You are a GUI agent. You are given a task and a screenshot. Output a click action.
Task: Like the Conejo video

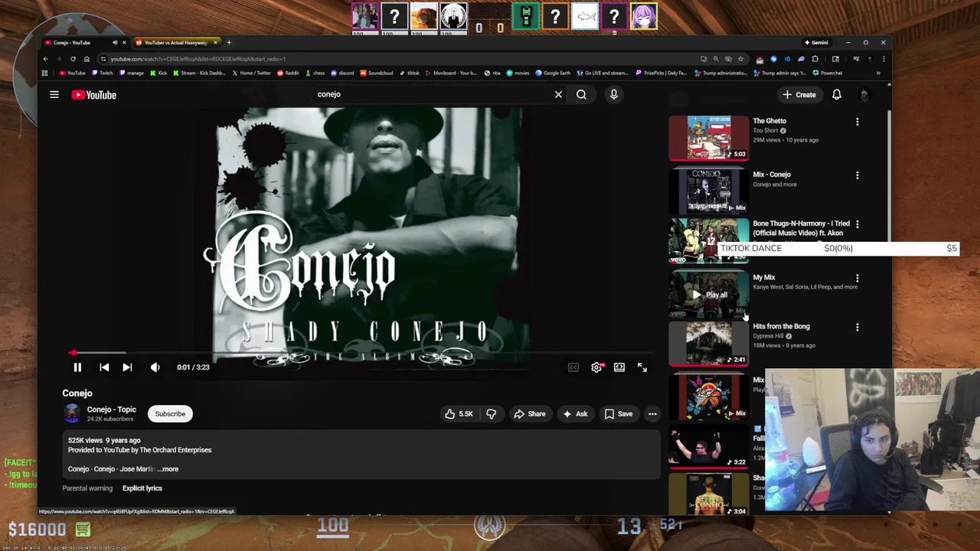459,414
